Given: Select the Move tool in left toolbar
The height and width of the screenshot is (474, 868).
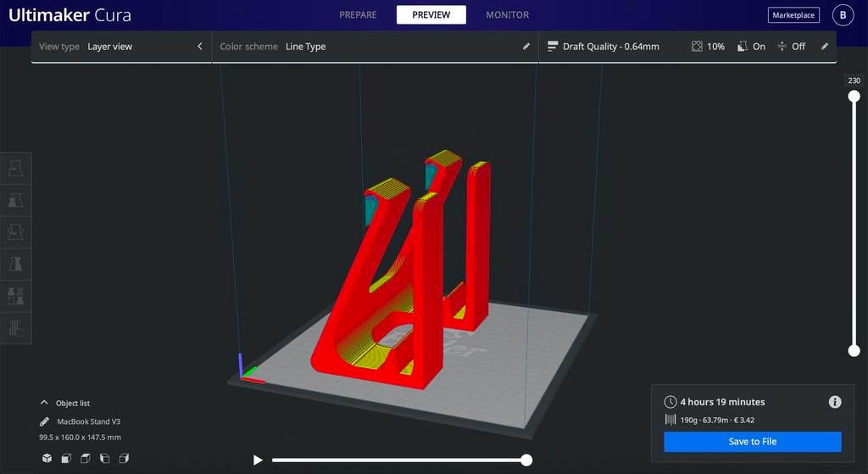Looking at the screenshot, I should [x=15, y=169].
